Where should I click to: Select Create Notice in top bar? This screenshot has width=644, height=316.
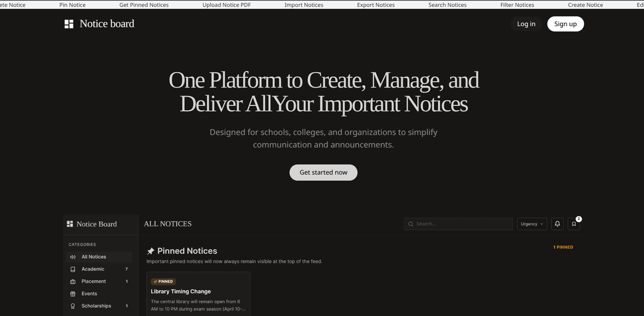585,5
